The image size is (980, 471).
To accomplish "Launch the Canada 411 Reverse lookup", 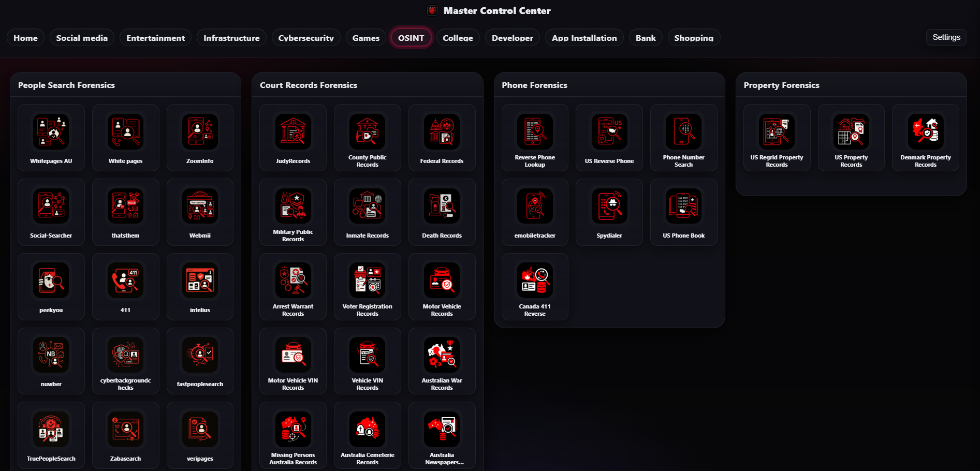I will pos(534,286).
